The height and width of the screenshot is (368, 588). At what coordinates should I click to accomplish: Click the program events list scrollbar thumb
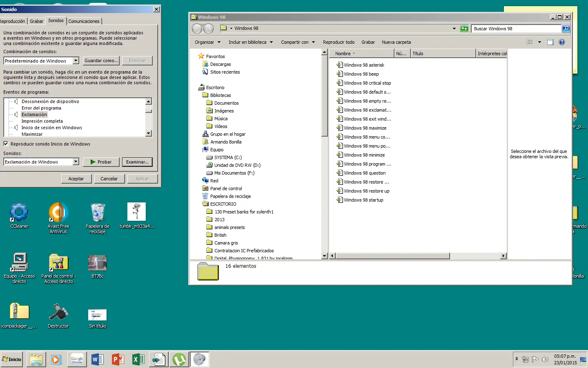tap(149, 111)
